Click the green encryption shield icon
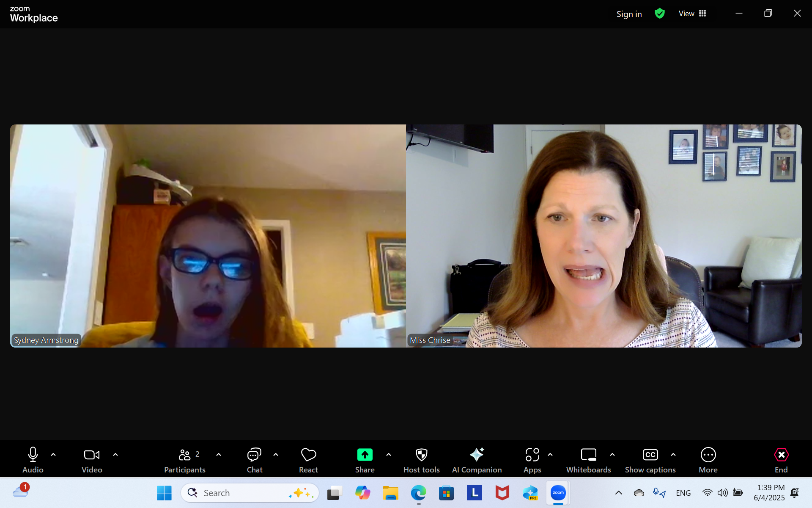 (659, 14)
